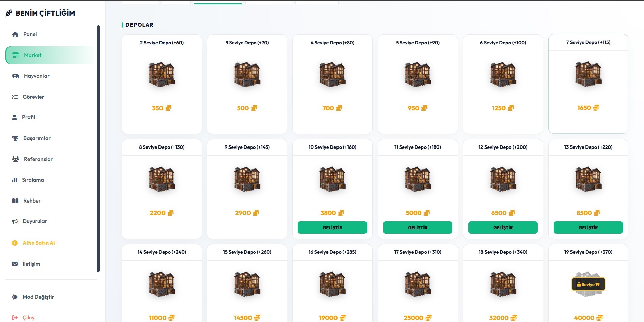Viewport: 644px width, 322px height.
Task: Log out using the Çıkış link
Action: pos(28,318)
